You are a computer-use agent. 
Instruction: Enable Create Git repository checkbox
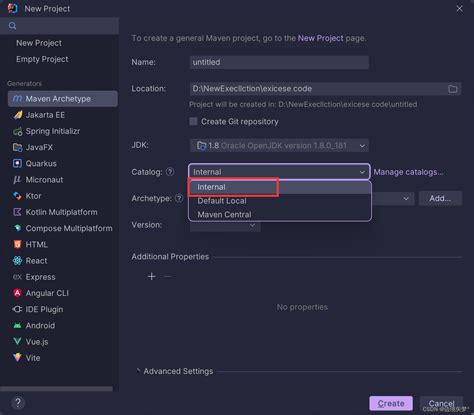coord(193,121)
